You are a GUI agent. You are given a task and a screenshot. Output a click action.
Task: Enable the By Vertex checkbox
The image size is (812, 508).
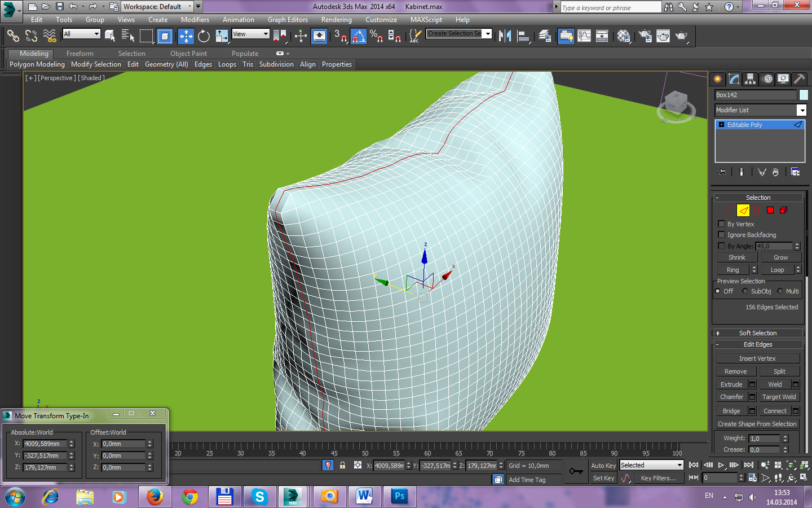click(x=721, y=224)
